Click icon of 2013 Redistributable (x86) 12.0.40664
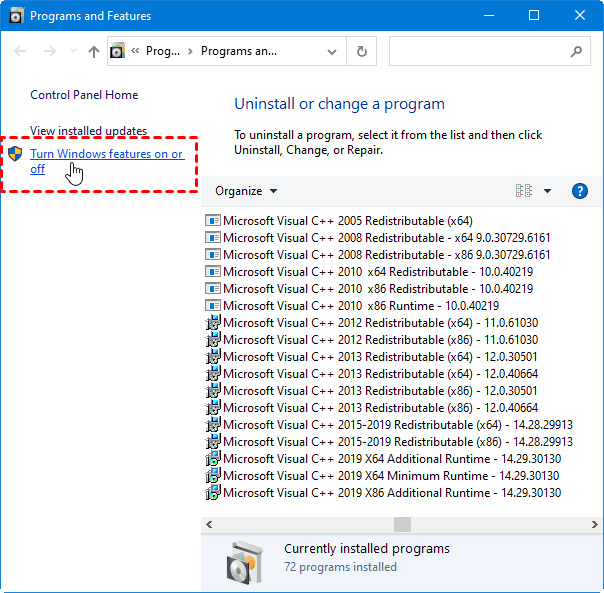 coord(213,407)
